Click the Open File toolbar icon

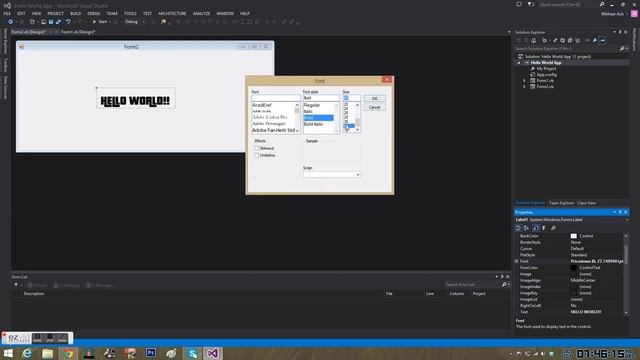(x=43, y=22)
